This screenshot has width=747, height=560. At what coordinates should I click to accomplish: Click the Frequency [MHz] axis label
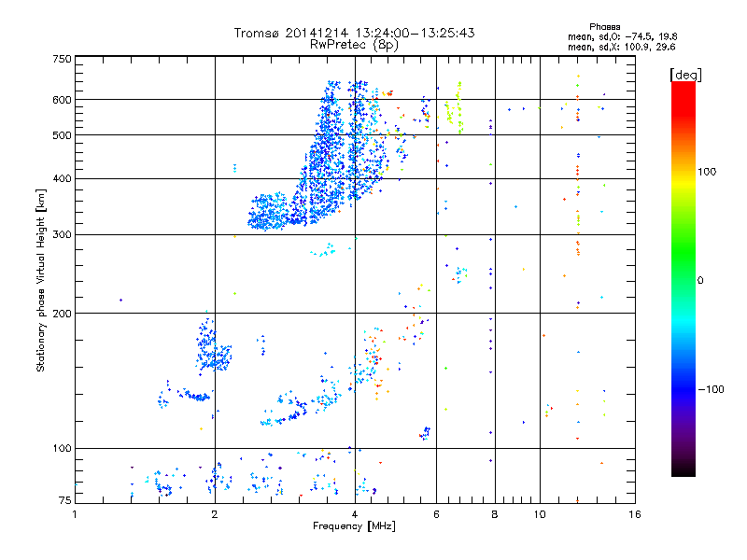click(354, 526)
